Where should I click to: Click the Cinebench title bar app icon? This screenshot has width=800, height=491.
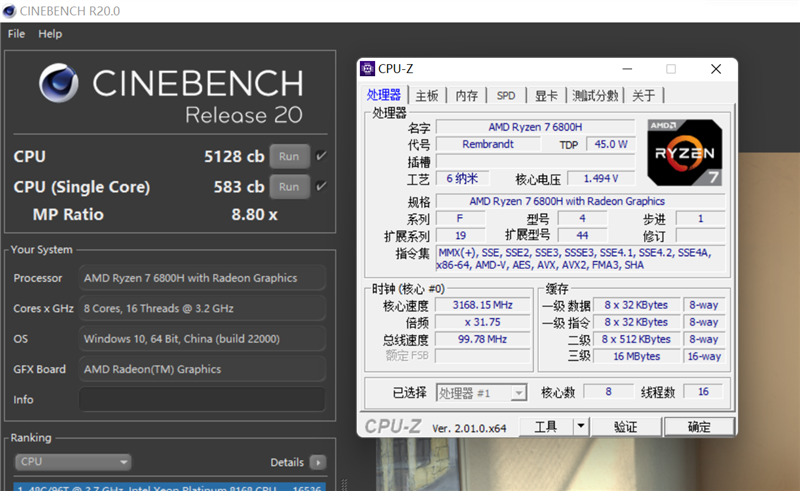point(9,11)
